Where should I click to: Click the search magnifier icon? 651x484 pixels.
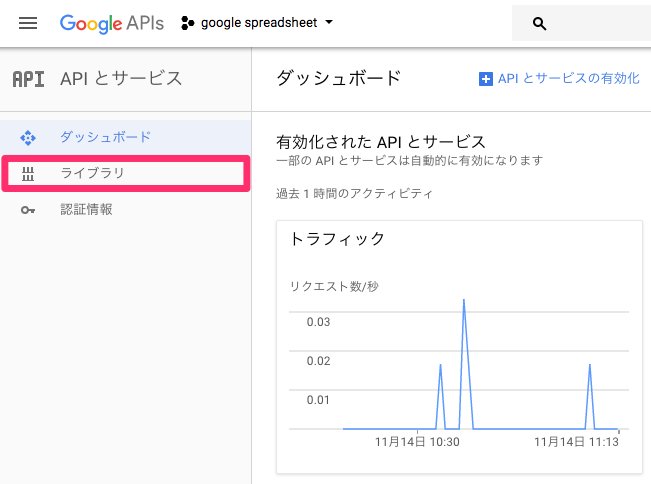point(539,24)
